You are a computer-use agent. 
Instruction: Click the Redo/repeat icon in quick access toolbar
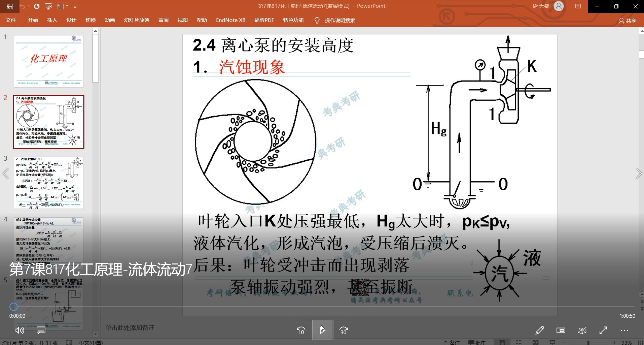coord(37,6)
